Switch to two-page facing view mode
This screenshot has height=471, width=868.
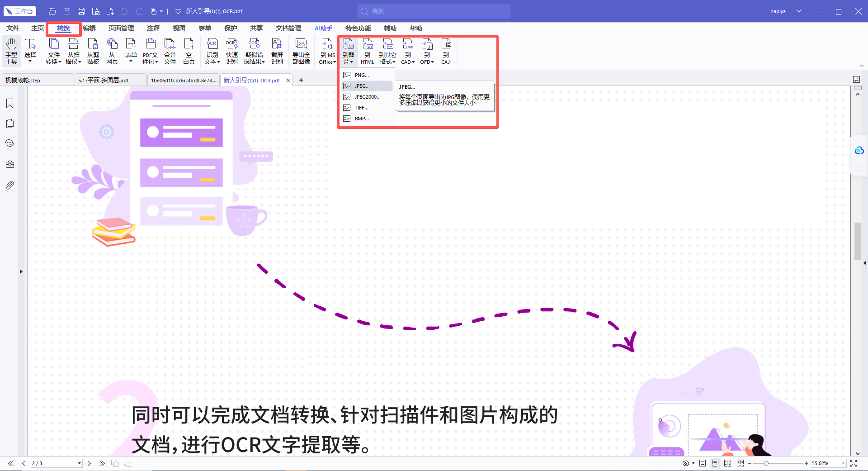point(728,463)
